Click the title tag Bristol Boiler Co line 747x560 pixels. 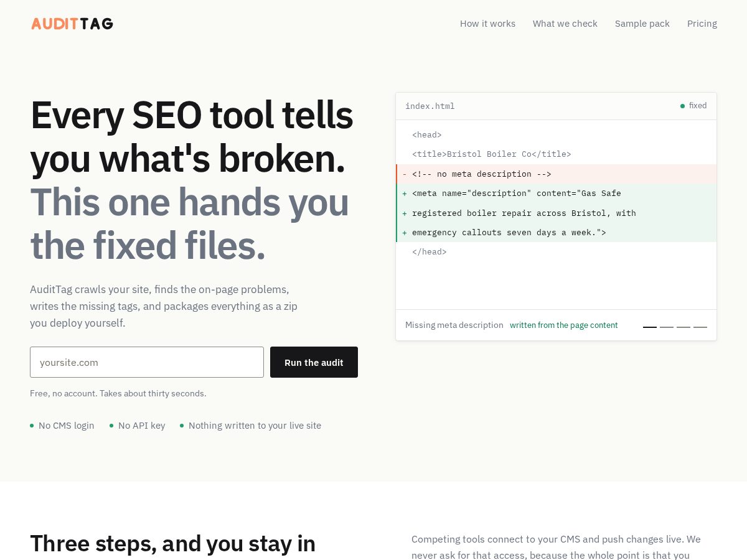(557, 154)
